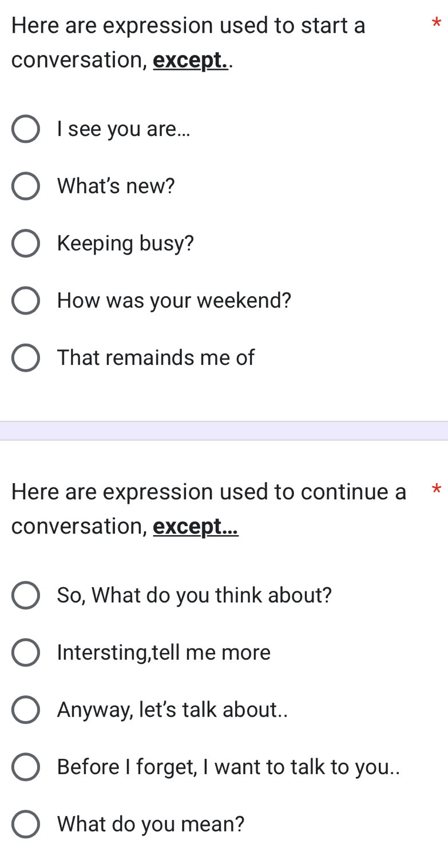Pick the "Keeping busy?" radio button

pos(26,244)
